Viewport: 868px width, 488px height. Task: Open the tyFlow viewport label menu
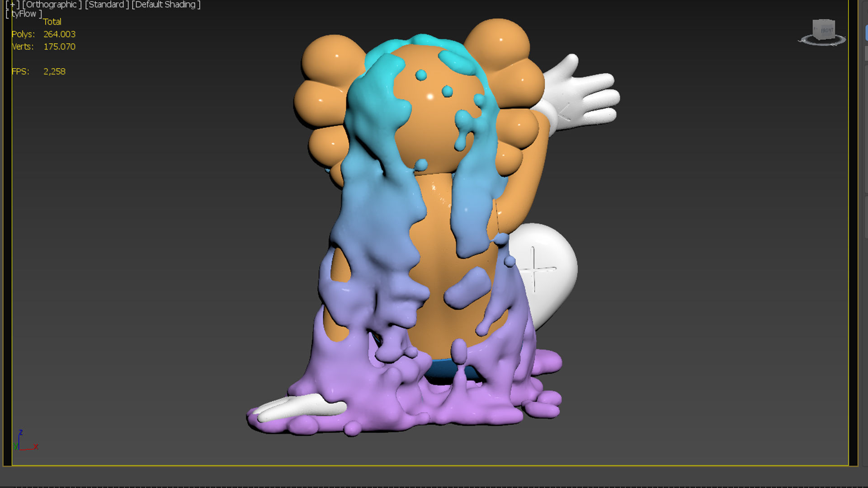24,14
